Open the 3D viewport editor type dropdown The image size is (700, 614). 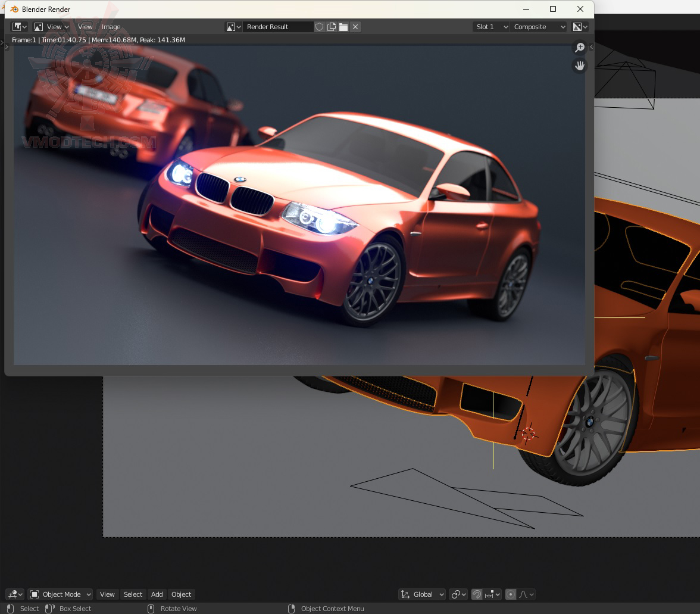[15, 594]
